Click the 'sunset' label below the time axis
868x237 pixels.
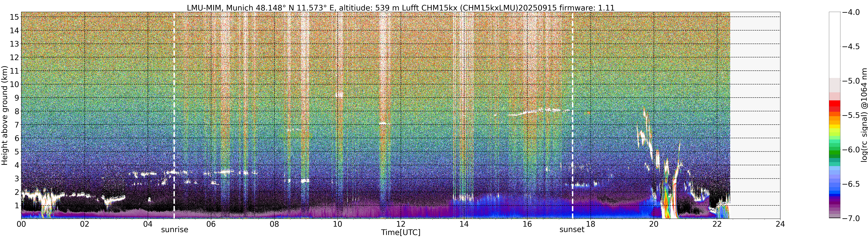click(x=572, y=230)
